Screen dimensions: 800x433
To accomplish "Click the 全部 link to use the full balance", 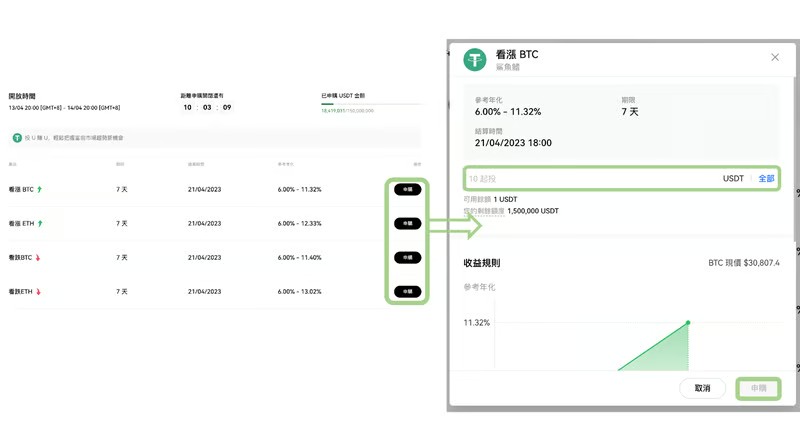I will (x=766, y=179).
